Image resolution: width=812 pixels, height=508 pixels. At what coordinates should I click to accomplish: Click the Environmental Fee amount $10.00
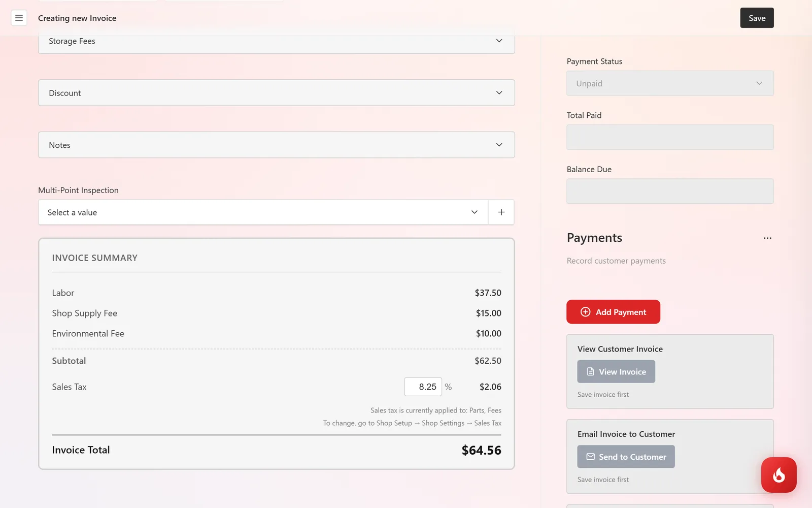pyautogui.click(x=488, y=334)
